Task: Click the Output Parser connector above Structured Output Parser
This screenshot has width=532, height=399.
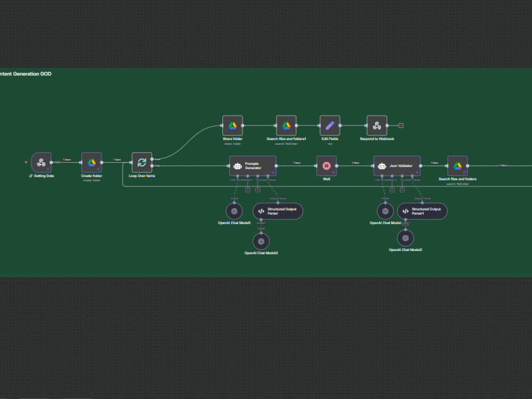Action: coord(278,203)
